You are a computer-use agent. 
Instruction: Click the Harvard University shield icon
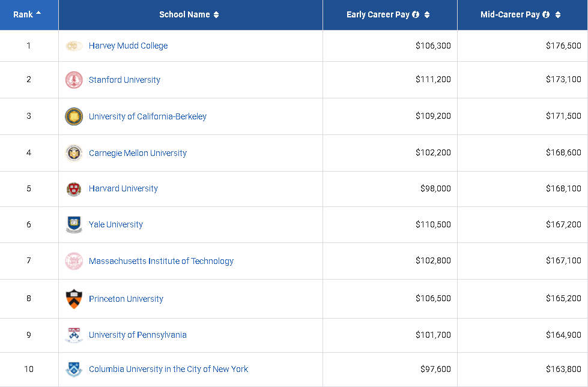coord(74,189)
